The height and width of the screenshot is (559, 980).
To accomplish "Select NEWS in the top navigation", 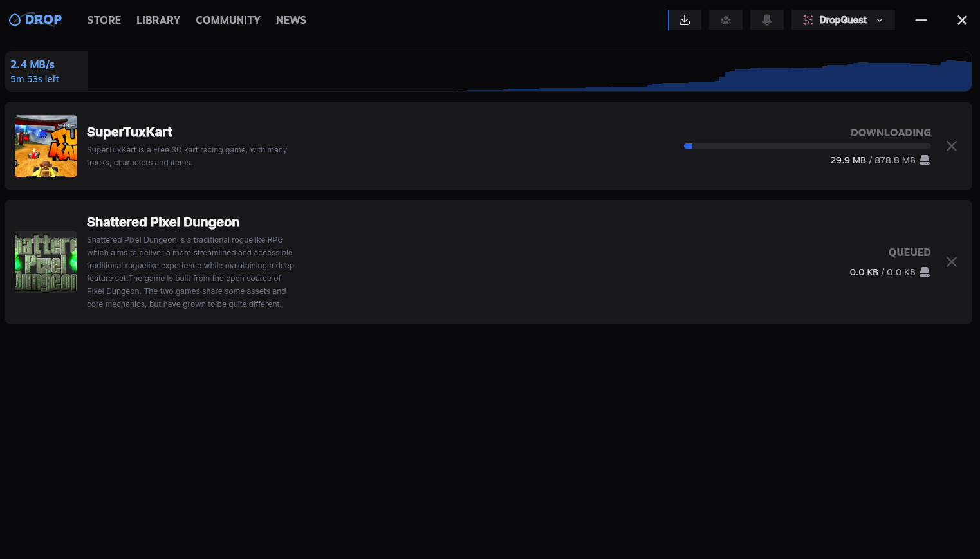I will (x=291, y=20).
